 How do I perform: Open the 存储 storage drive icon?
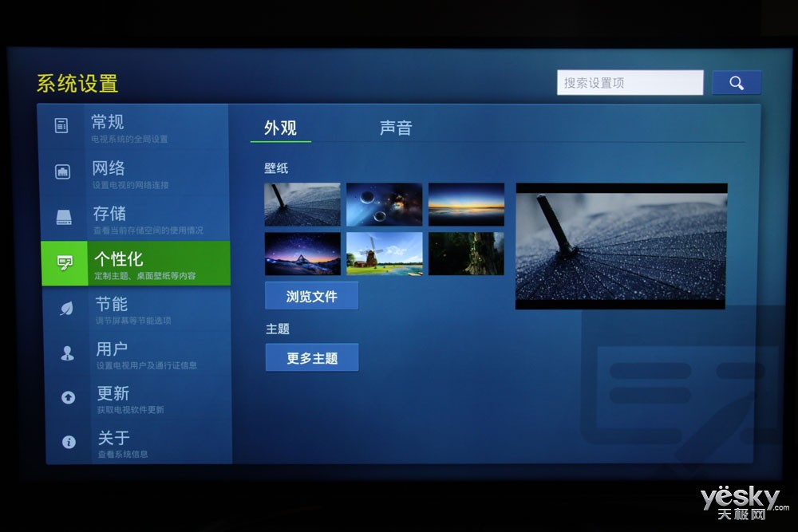click(x=64, y=217)
